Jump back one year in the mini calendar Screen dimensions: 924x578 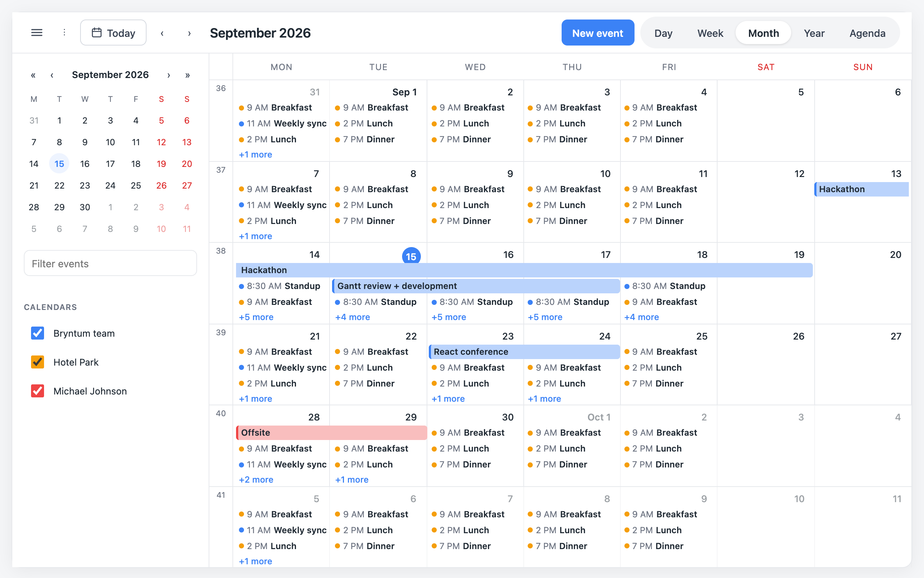click(x=33, y=75)
